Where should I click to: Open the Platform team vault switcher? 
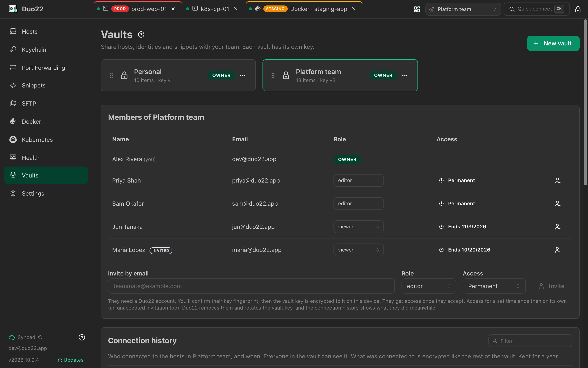[x=463, y=9]
